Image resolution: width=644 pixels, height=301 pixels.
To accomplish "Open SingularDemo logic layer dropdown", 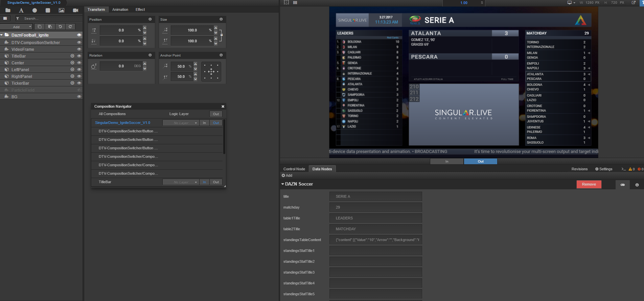I will 181,123.
